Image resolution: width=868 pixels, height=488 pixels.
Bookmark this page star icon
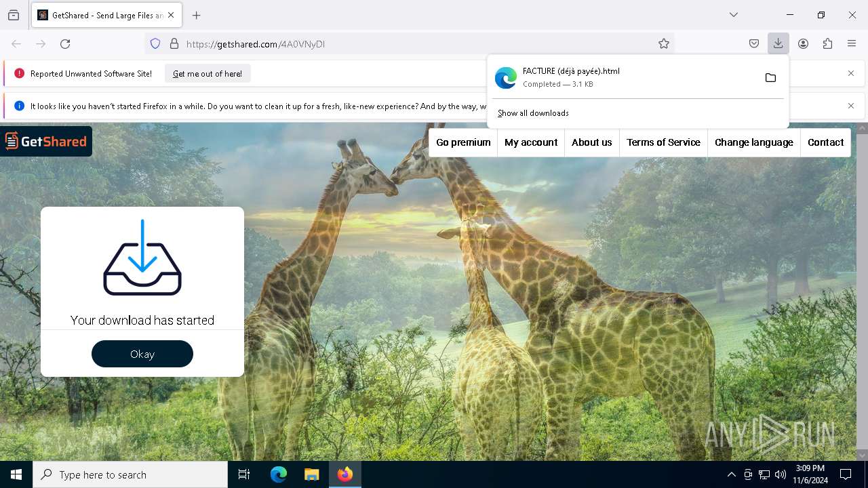pyautogui.click(x=664, y=43)
